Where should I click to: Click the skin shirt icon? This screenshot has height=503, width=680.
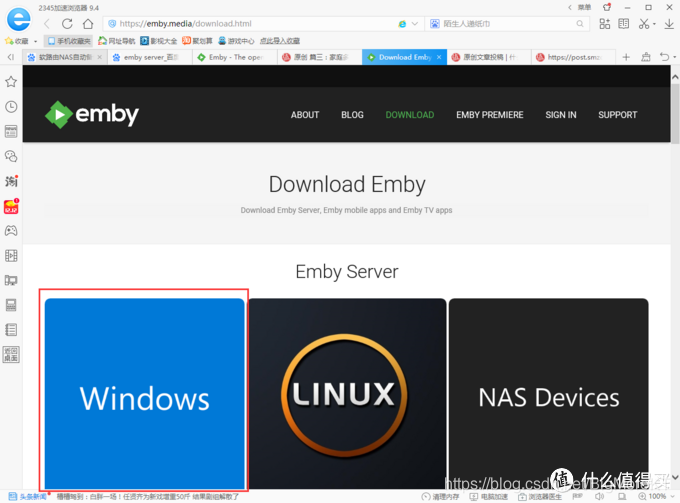pyautogui.click(x=607, y=7)
